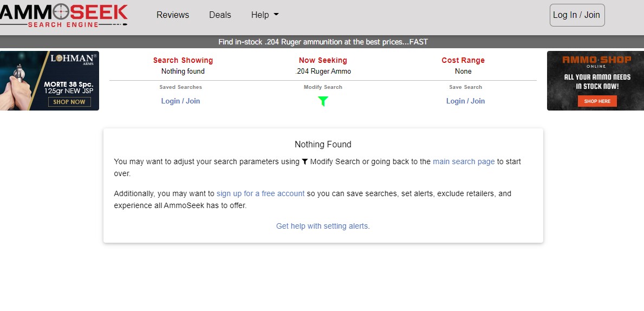644x311 pixels.
Task: Click Shop Now in the Lohman Arms ad
Action: (69, 102)
